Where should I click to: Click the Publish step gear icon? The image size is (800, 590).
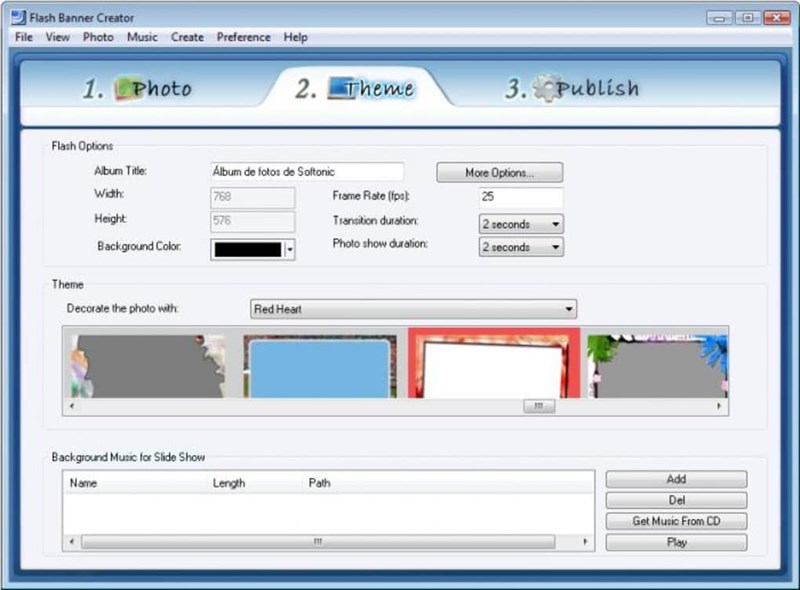(x=547, y=87)
